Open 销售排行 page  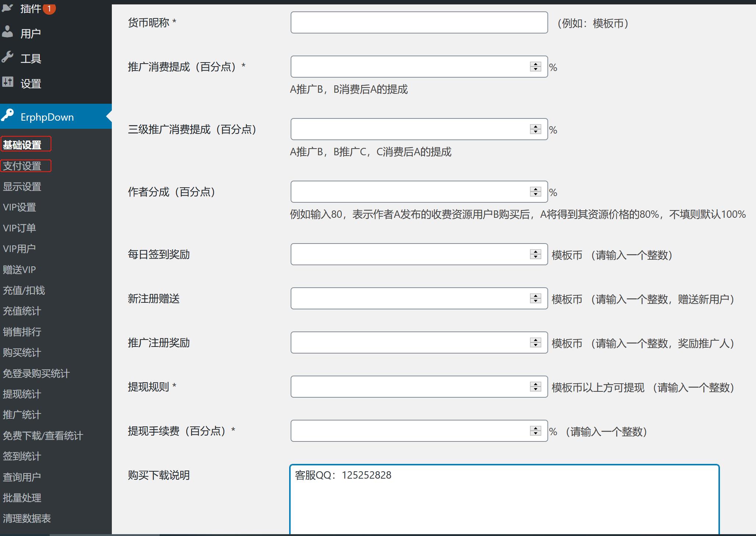pyautogui.click(x=22, y=332)
